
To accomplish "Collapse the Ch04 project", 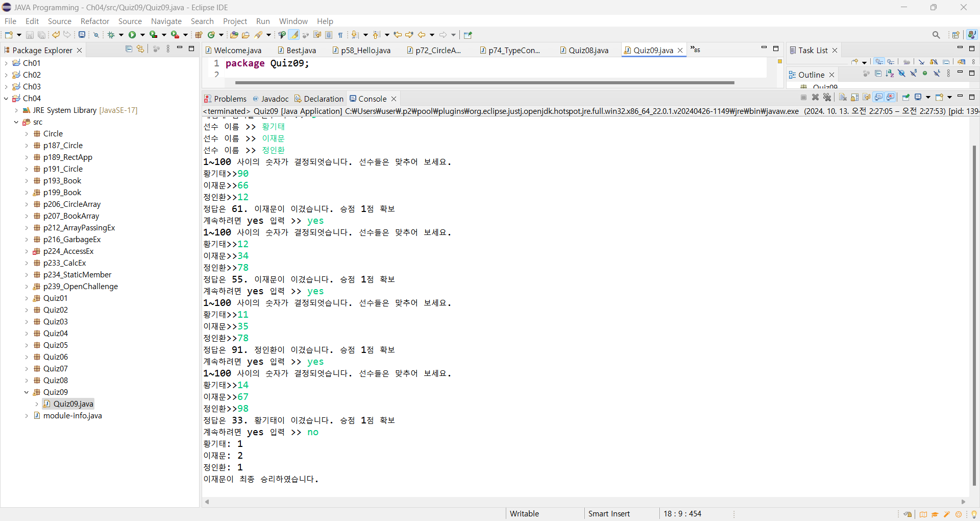I will coord(6,98).
